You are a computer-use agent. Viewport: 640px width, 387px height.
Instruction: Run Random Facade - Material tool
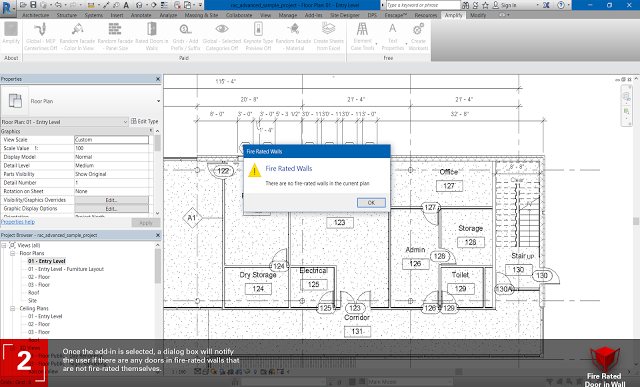click(293, 37)
